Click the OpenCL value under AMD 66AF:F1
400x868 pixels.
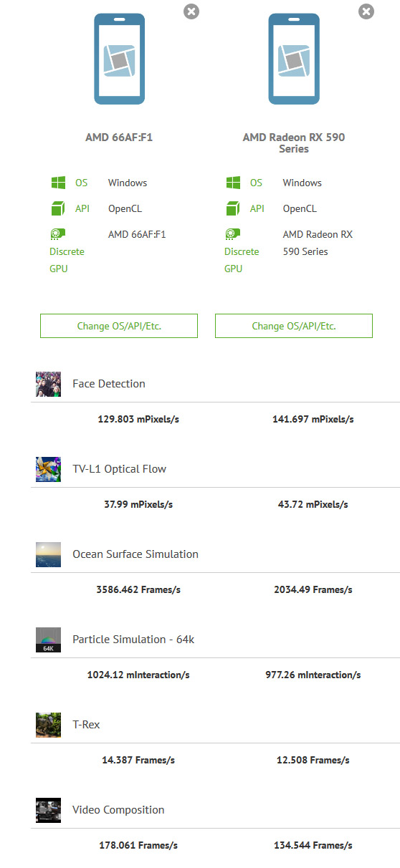click(x=125, y=209)
